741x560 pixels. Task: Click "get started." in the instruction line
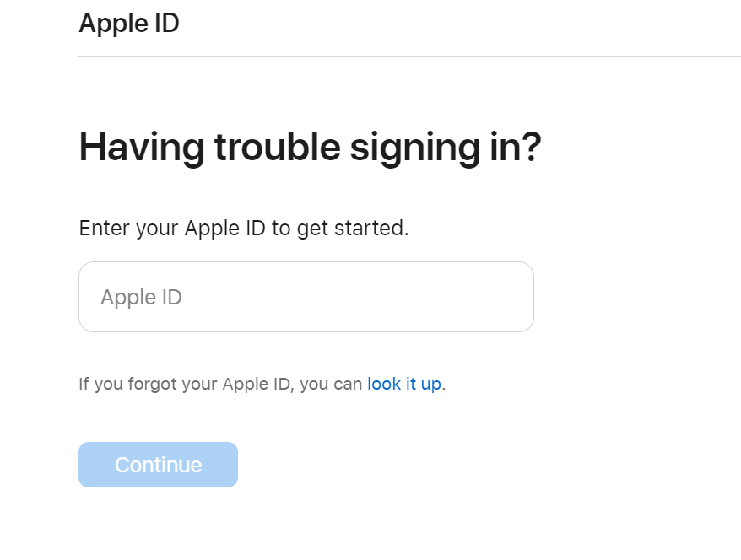352,229
